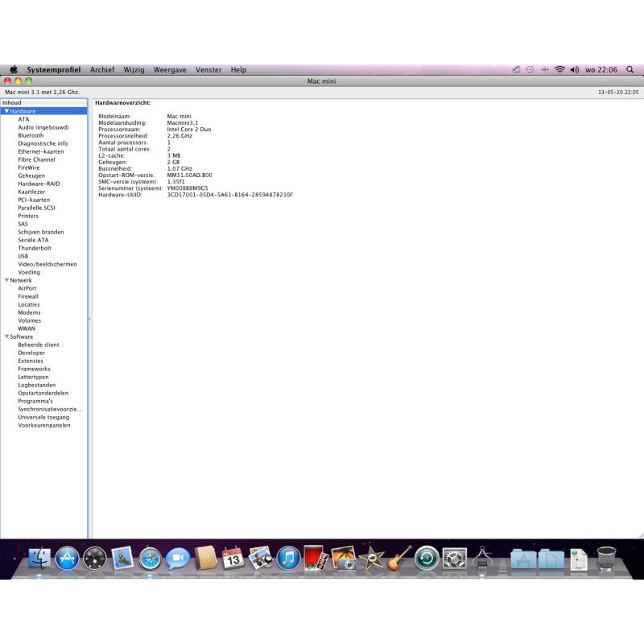
Task: Select Bluetooth in the sidebar
Action: click(x=31, y=135)
